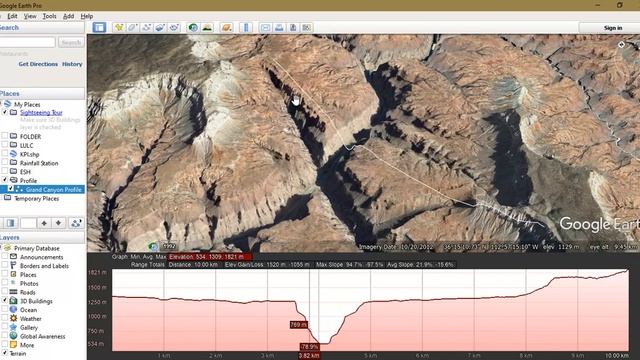Collapse the Search panel header

coord(42,28)
